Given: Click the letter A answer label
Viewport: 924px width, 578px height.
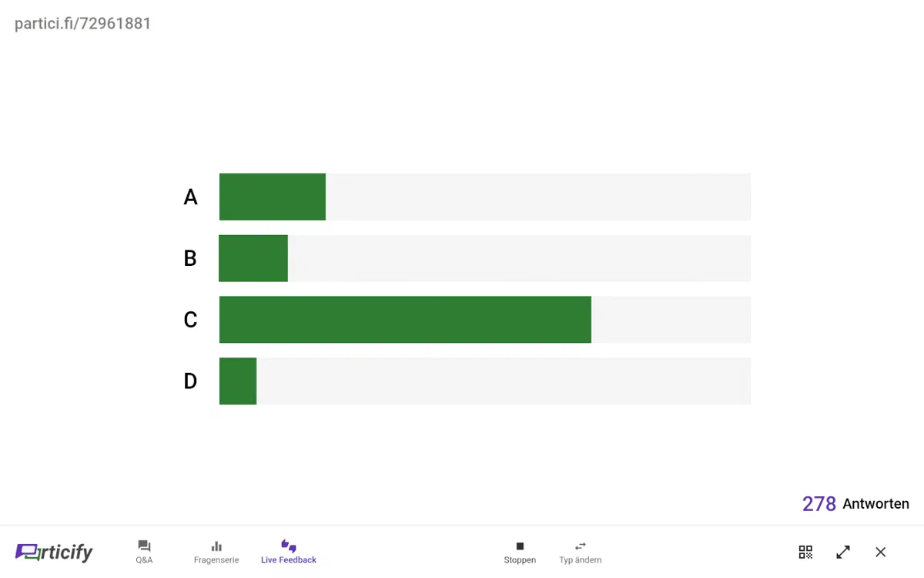Looking at the screenshot, I should pyautogui.click(x=190, y=197).
